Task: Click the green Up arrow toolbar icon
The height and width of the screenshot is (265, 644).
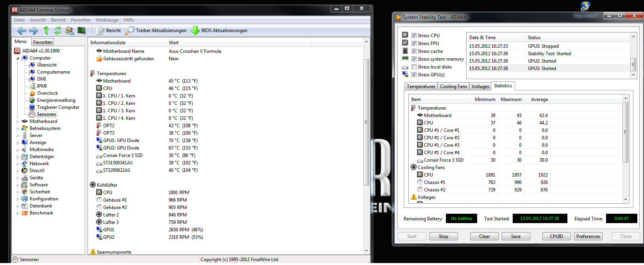Action: [x=46, y=30]
